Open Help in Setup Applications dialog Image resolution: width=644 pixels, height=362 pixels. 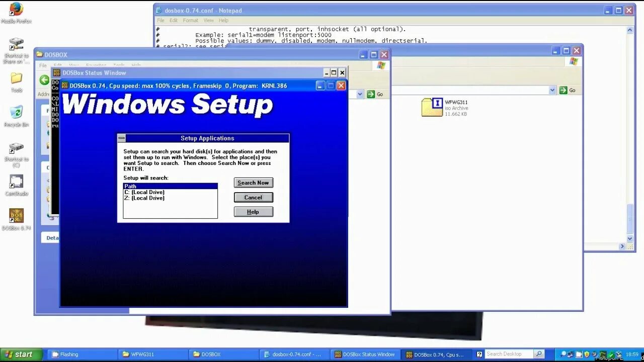coord(254,212)
